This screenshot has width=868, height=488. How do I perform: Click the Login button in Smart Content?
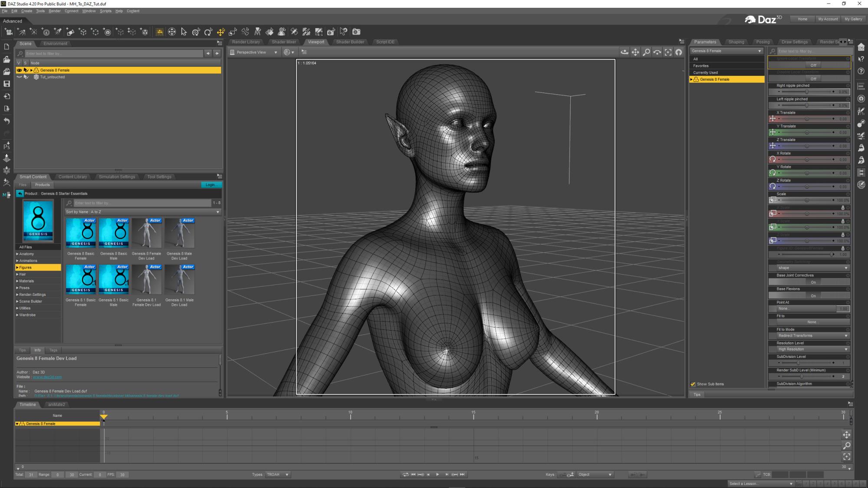211,185
